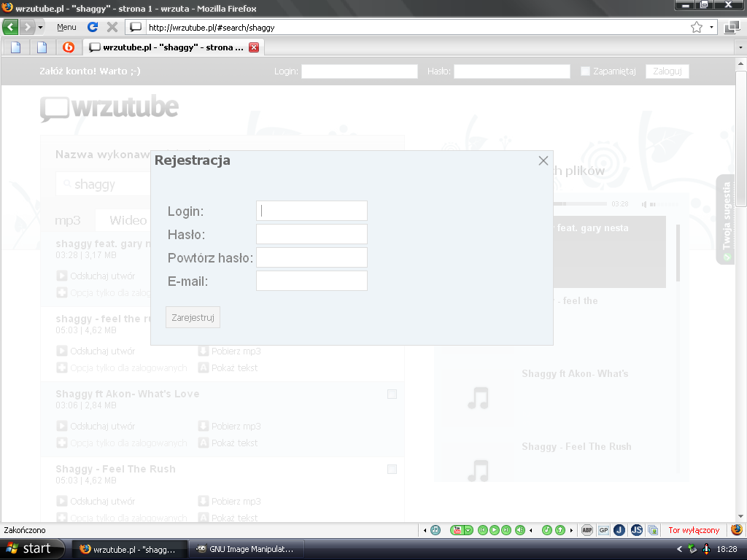This screenshot has height=560, width=747.
Task: Pobierz mp3 under shaggy - feel the rush 05:03
Action: (x=236, y=351)
